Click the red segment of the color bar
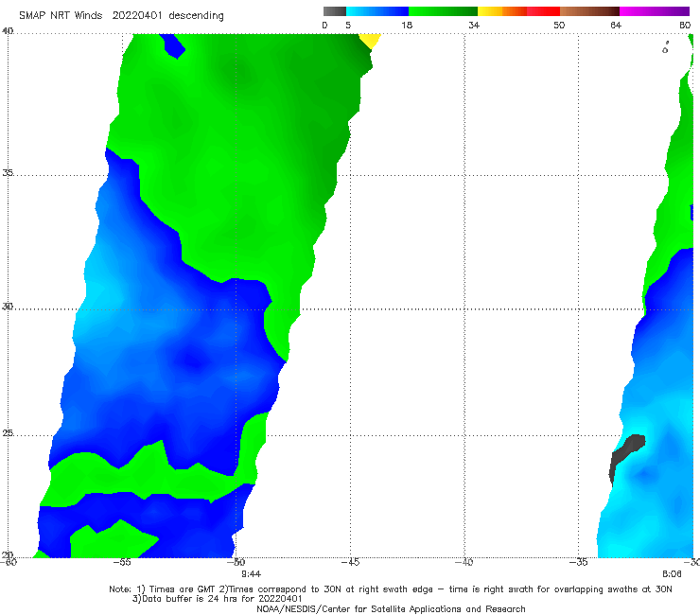 pyautogui.click(x=543, y=11)
